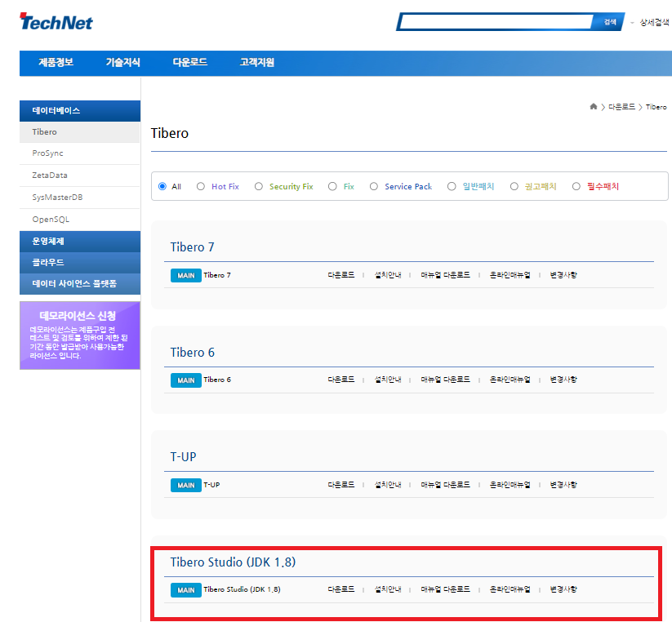Viewport: 672px width, 622px height.
Task: Select the 일반패치 radio button
Action: tap(452, 186)
